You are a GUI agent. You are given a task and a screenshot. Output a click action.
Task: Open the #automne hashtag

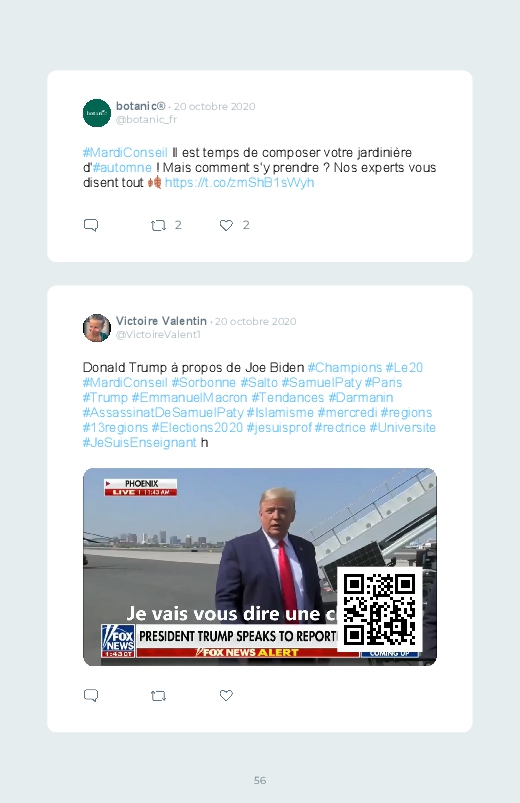pyautogui.click(x=122, y=168)
